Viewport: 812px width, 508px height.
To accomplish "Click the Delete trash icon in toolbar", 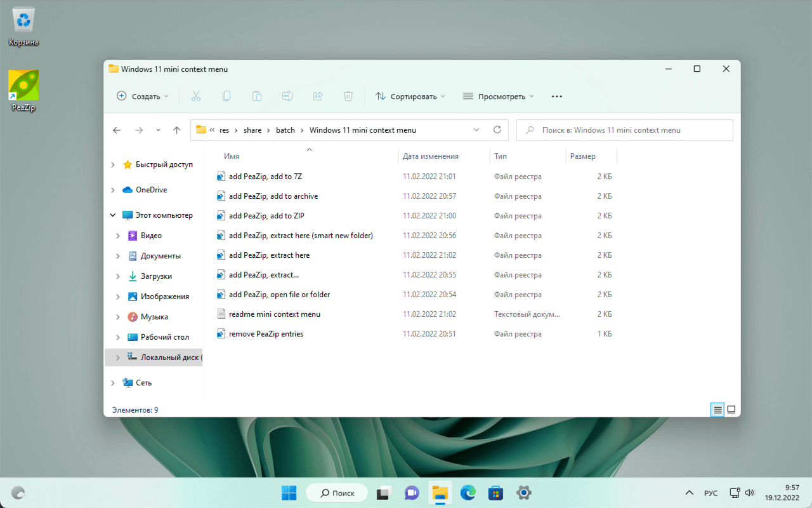I will point(348,97).
